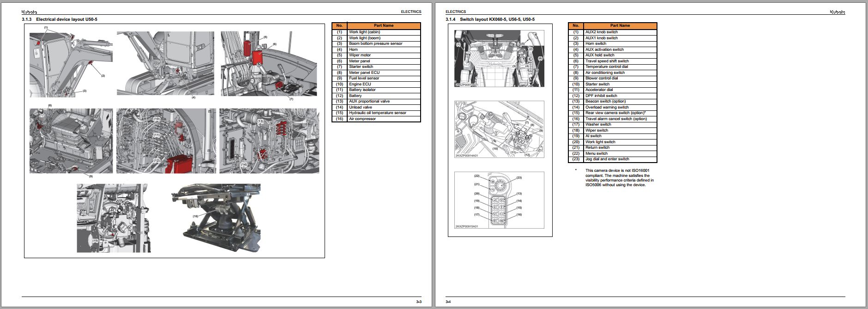Click 'Rear view camera switch (option)*' row
Viewport: 868px width, 309px height.
613,113
